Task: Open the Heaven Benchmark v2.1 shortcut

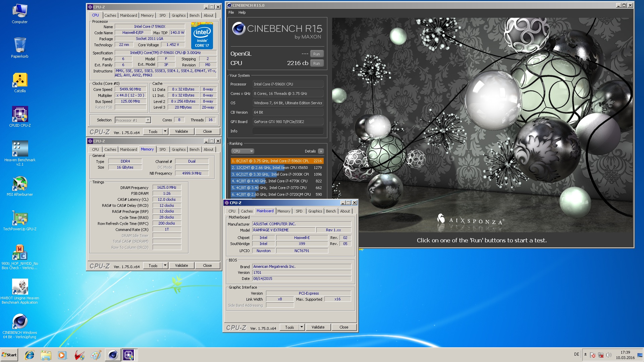Action: point(20,153)
